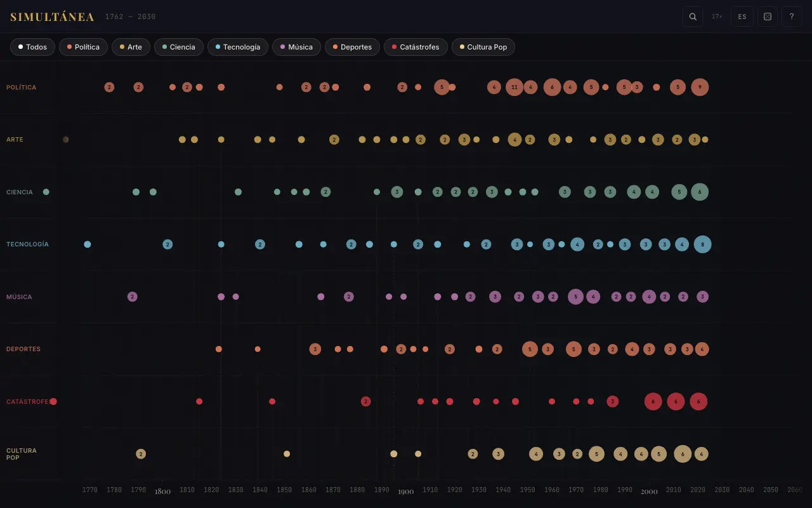
Task: Click the 17× zoom level indicator
Action: [716, 17]
